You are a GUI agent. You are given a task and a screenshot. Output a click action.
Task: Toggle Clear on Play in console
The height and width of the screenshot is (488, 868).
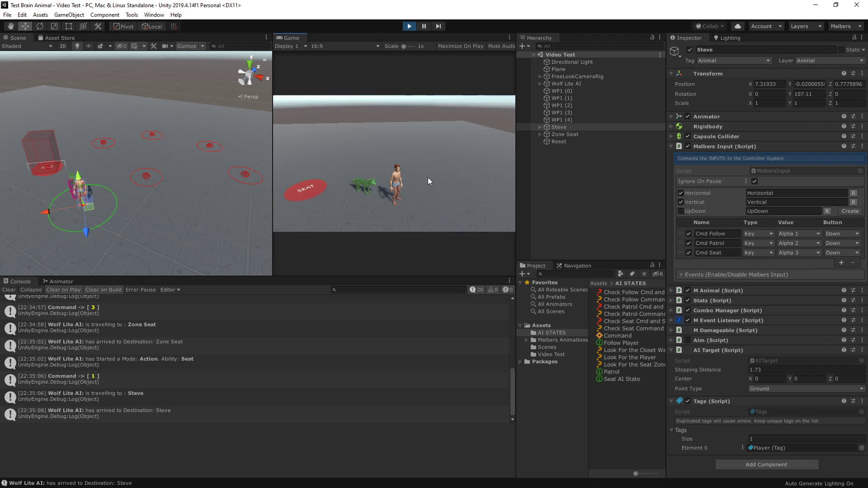(63, 290)
